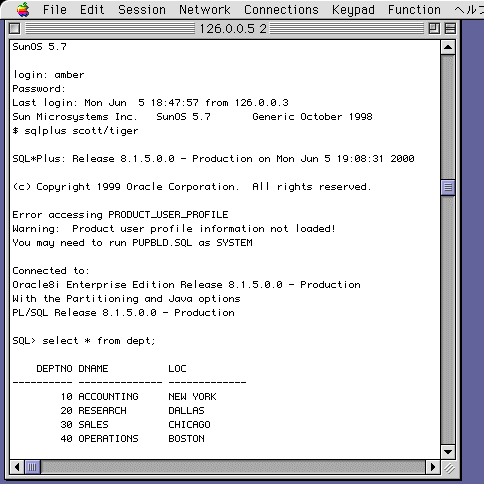This screenshot has width=484, height=484.
Task: Open the Japanese Help menu
Action: (469, 10)
